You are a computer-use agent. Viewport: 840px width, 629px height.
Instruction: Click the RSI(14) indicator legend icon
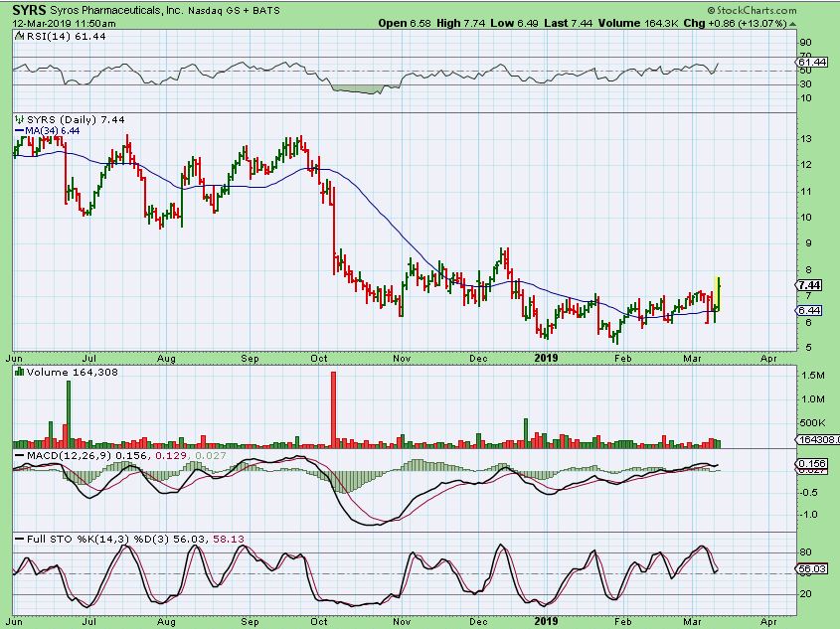pyautogui.click(x=18, y=36)
